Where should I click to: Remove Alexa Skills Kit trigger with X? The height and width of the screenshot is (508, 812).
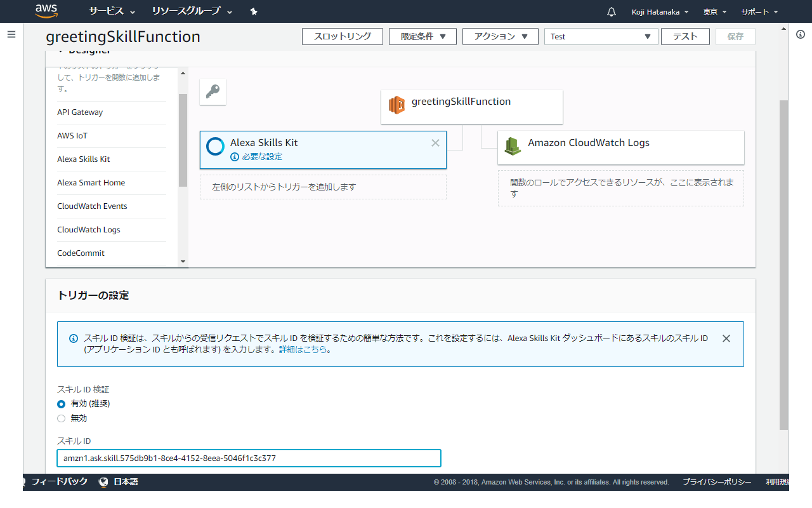coord(435,143)
